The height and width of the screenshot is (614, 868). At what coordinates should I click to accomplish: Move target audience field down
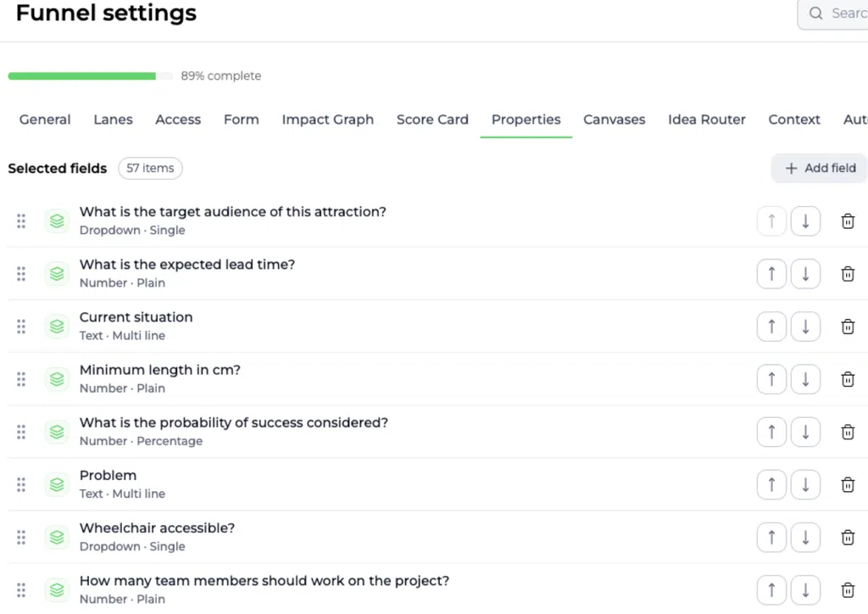pyautogui.click(x=805, y=221)
